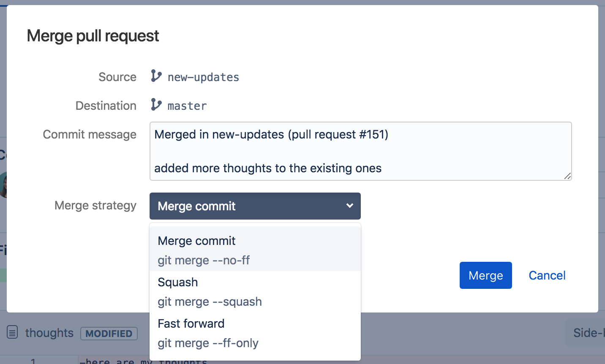This screenshot has width=605, height=364.
Task: Click the MODIFIED badge on thoughts file
Action: tap(109, 333)
